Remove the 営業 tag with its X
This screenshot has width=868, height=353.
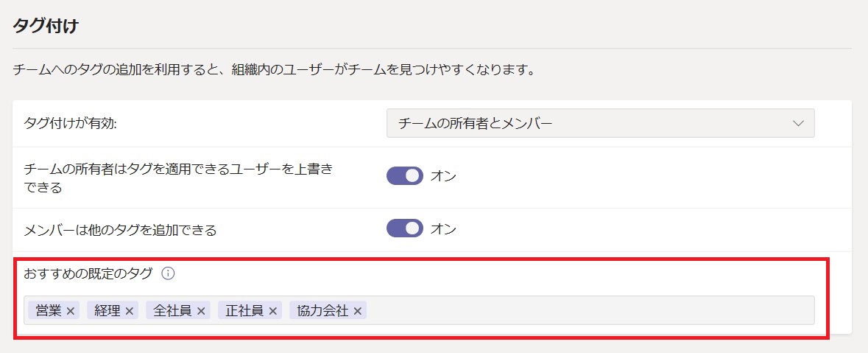pyautogui.click(x=70, y=311)
